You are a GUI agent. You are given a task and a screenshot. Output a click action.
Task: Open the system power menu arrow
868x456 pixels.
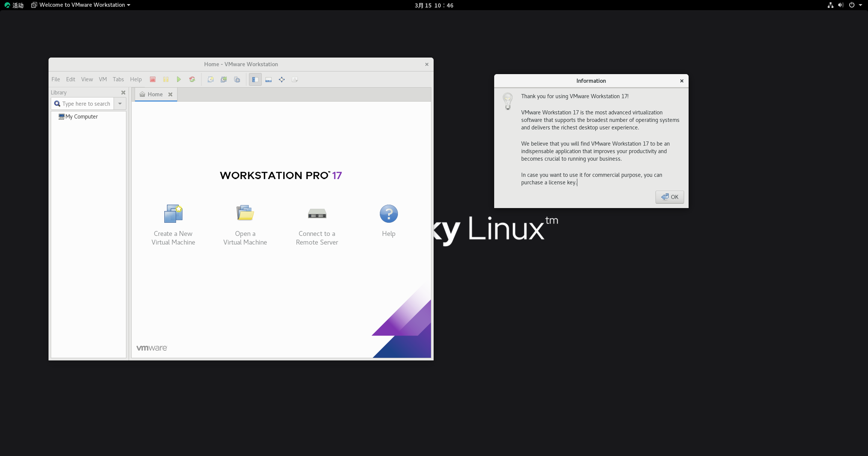pos(860,5)
